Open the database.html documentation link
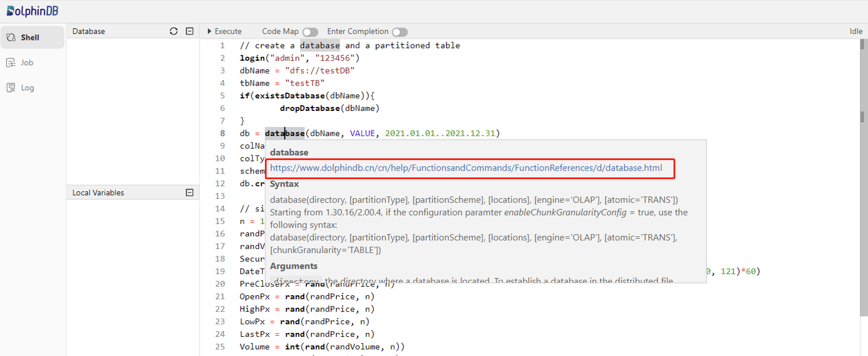The width and height of the screenshot is (868, 356). 466,168
